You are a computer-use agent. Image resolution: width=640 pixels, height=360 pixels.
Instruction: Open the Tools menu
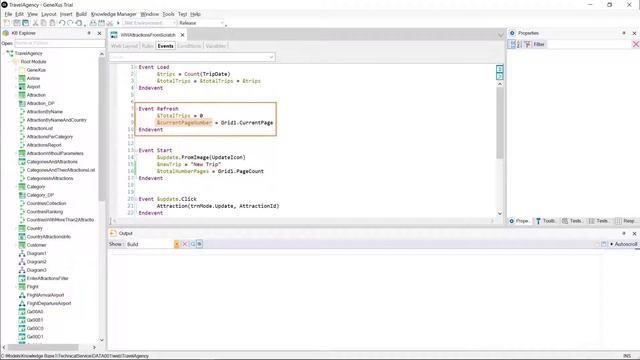coord(168,14)
